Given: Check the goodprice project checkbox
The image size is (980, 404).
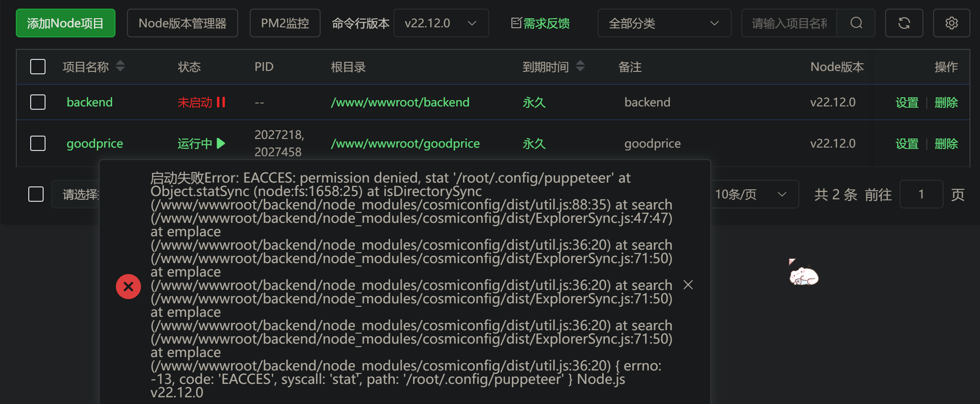Looking at the screenshot, I should (38, 143).
